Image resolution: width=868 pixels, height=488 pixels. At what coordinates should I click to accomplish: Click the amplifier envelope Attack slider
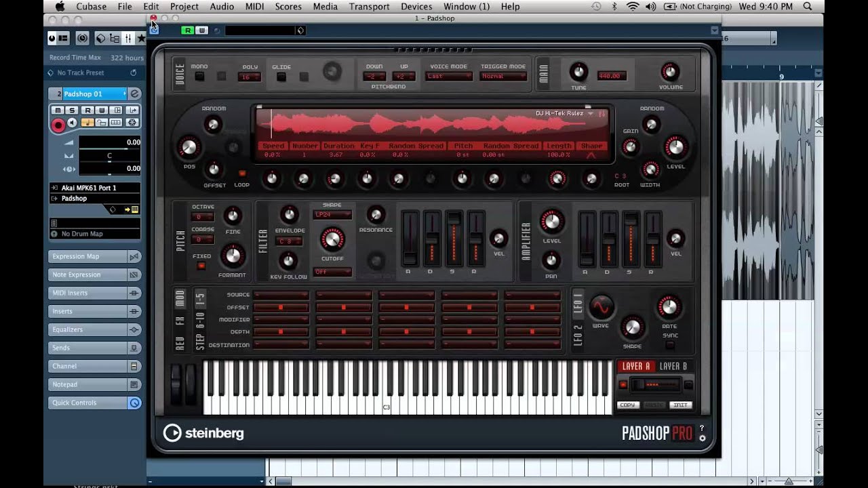(x=587, y=239)
